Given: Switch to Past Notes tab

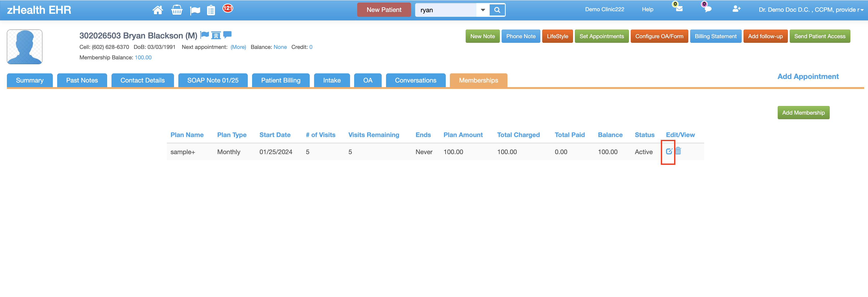Looking at the screenshot, I should 82,80.
